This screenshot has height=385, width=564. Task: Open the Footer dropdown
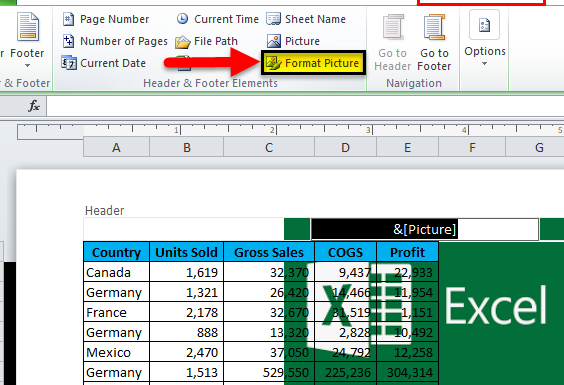[27, 40]
